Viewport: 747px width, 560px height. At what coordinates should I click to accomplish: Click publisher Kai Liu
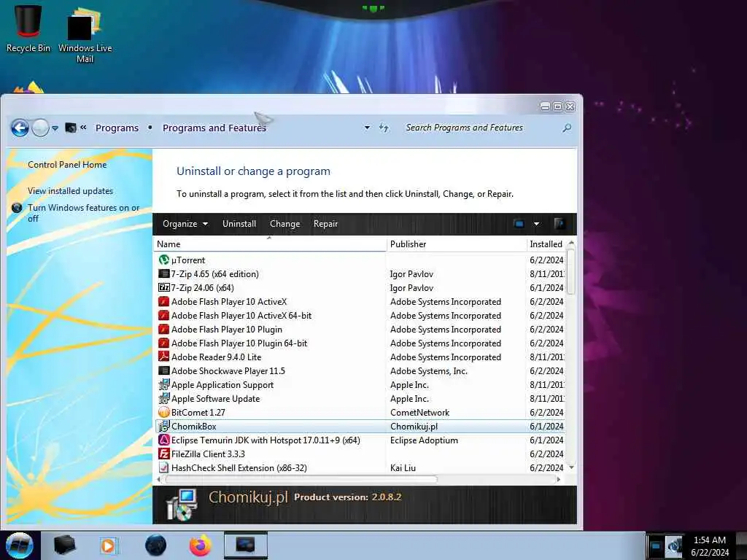tap(403, 467)
